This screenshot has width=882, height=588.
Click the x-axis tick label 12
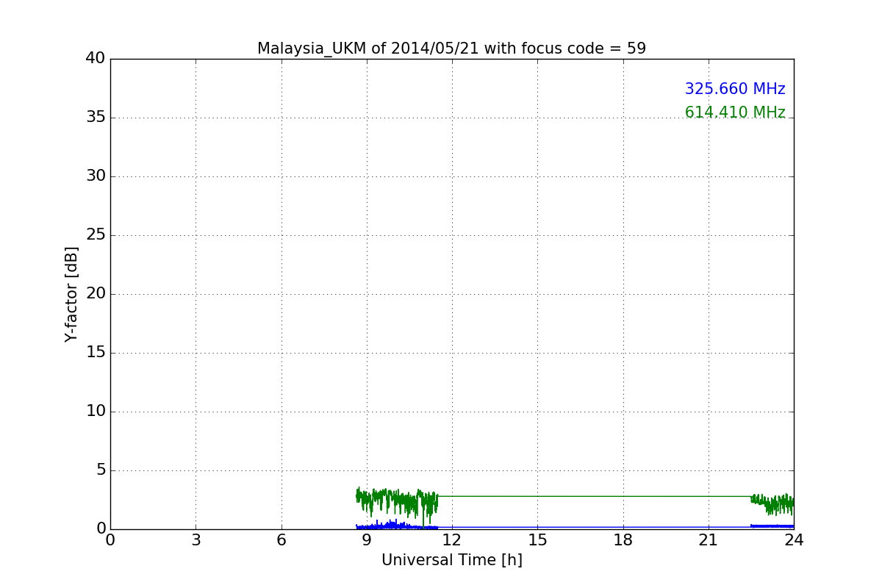(x=452, y=540)
